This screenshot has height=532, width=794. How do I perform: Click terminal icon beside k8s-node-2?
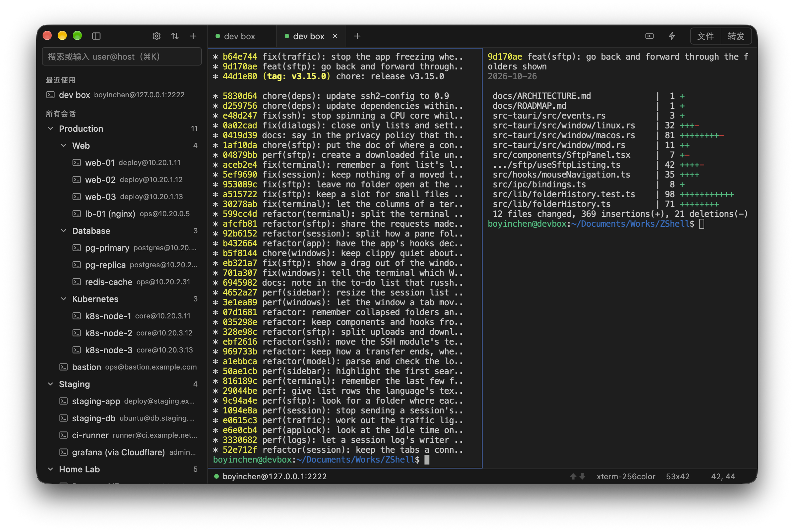[77, 333]
